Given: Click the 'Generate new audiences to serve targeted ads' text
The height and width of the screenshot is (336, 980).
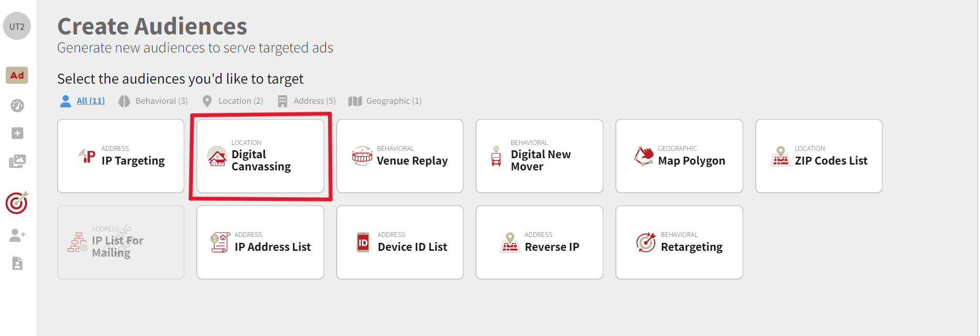Looking at the screenshot, I should (x=195, y=48).
